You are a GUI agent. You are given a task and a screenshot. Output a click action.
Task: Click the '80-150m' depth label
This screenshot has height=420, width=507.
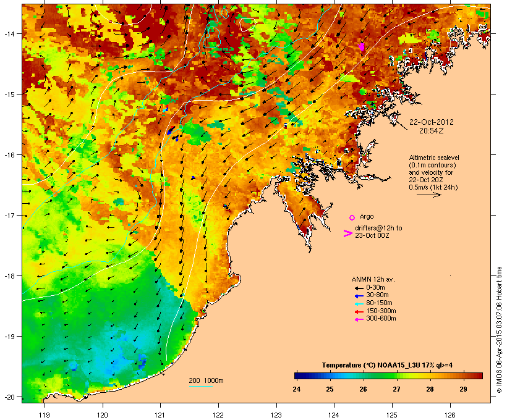point(379,303)
